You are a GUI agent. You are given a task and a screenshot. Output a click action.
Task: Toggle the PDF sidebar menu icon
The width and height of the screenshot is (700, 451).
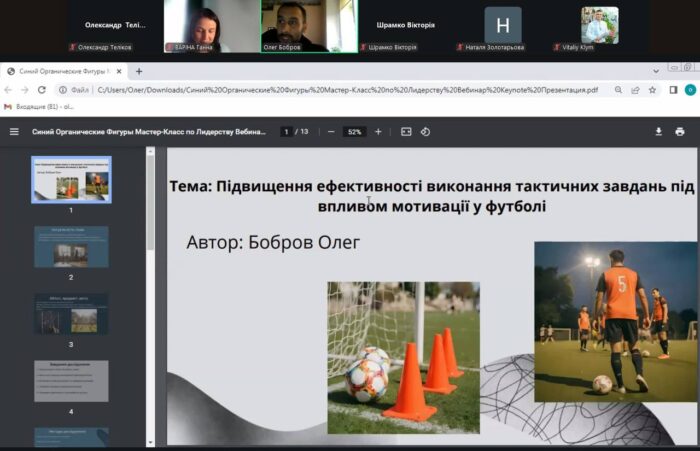coord(14,131)
